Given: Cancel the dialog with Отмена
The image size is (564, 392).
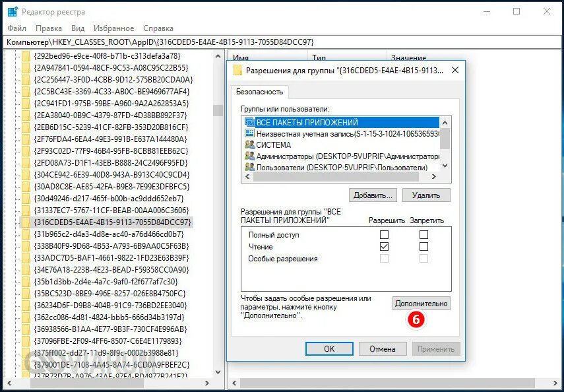Looking at the screenshot, I should pos(383,349).
